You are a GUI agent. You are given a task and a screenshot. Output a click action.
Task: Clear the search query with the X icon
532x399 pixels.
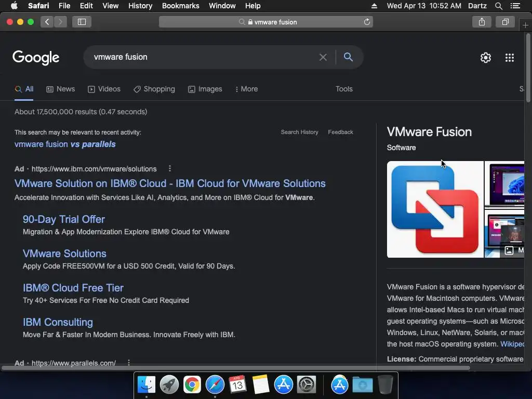tap(323, 57)
